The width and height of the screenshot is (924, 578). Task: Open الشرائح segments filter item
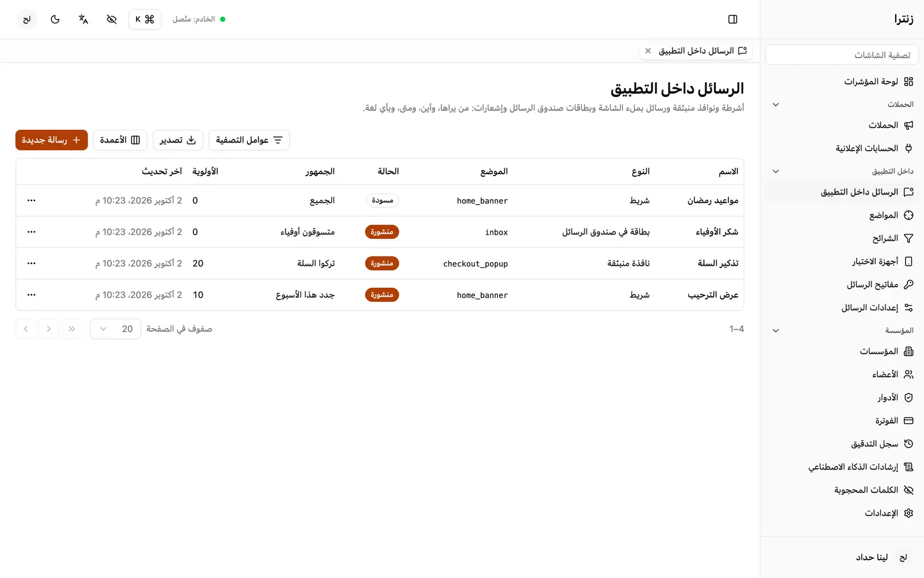coord(842,238)
